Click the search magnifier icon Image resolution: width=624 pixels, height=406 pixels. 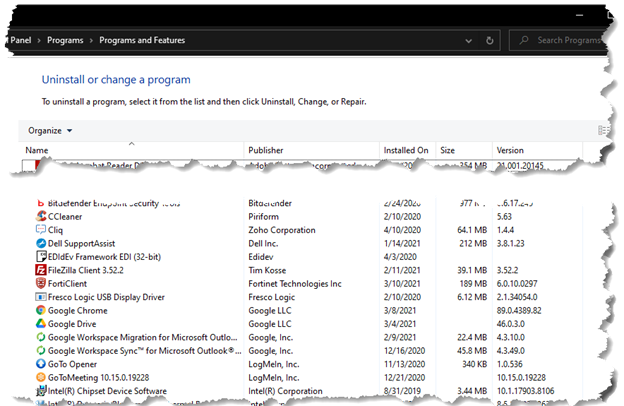pos(524,40)
